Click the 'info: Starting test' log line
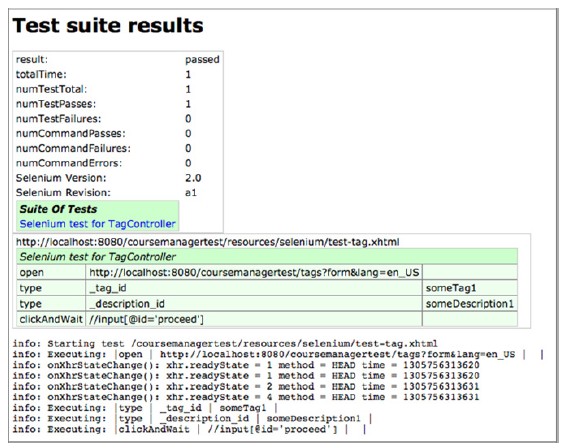This screenshot has height=448, width=565. (225, 343)
